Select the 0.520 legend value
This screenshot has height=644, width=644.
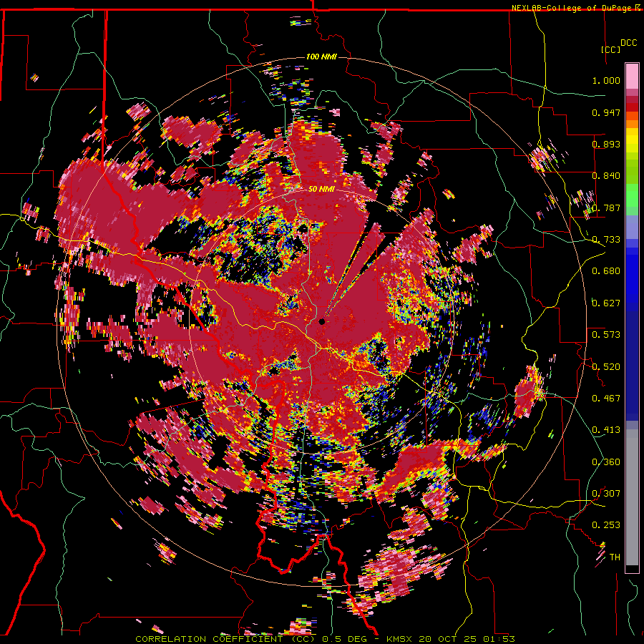(x=606, y=367)
